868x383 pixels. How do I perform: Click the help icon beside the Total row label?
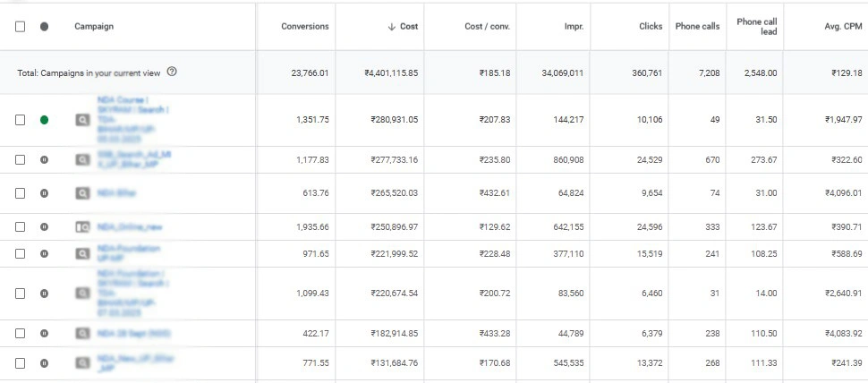(x=172, y=72)
